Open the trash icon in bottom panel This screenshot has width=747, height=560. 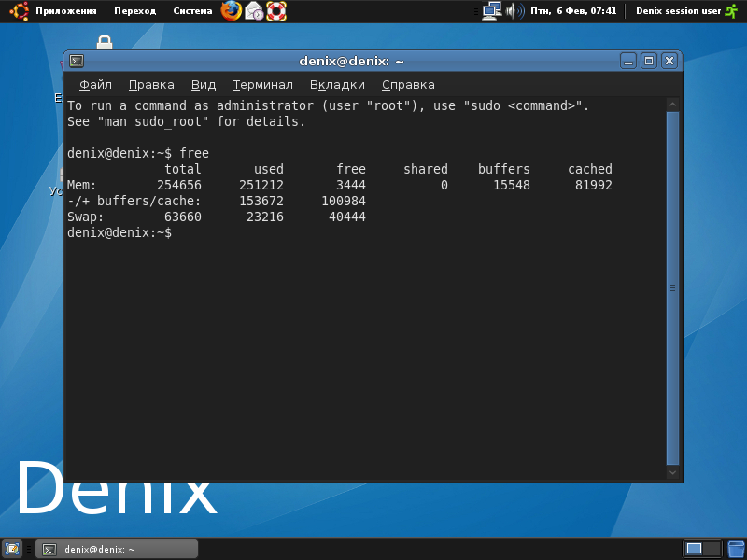tap(737, 549)
